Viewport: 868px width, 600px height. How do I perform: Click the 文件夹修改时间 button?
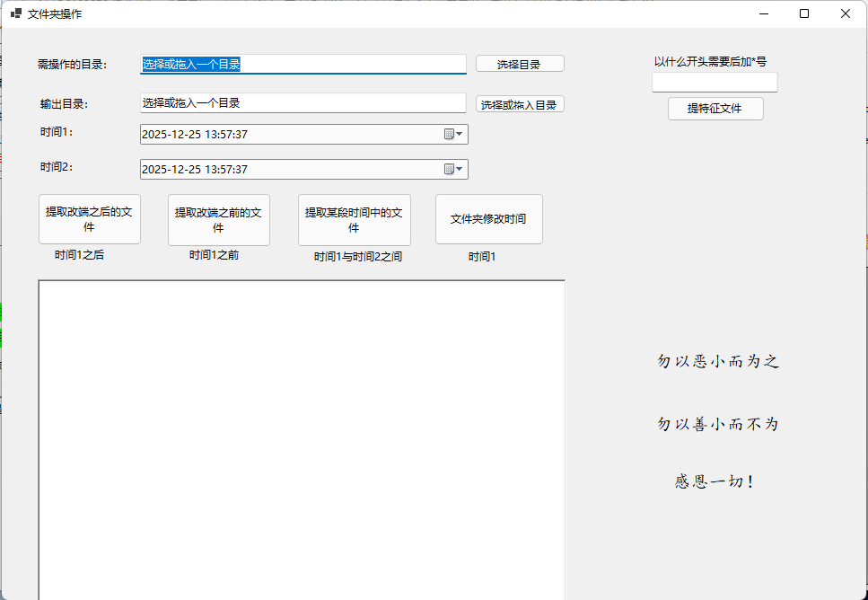click(488, 219)
